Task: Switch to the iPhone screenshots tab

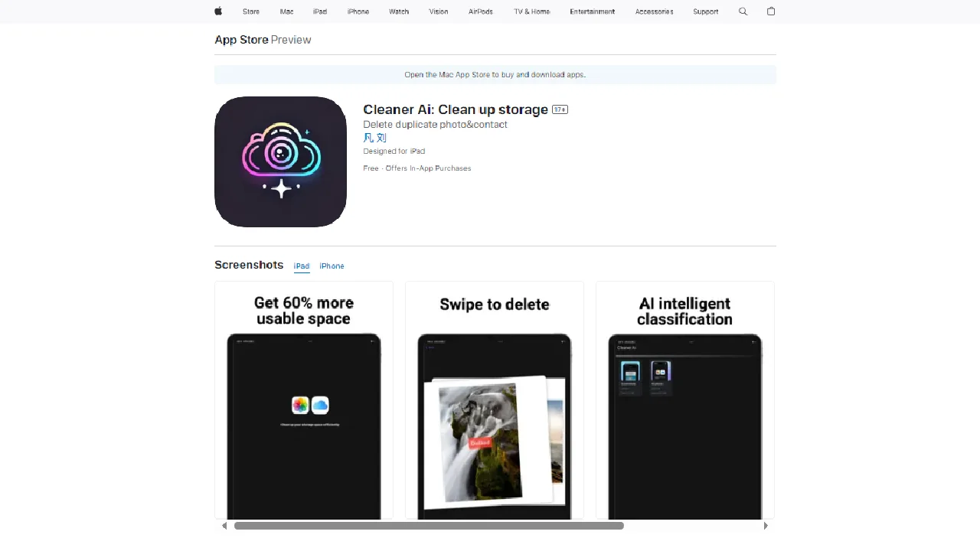Action: [332, 266]
